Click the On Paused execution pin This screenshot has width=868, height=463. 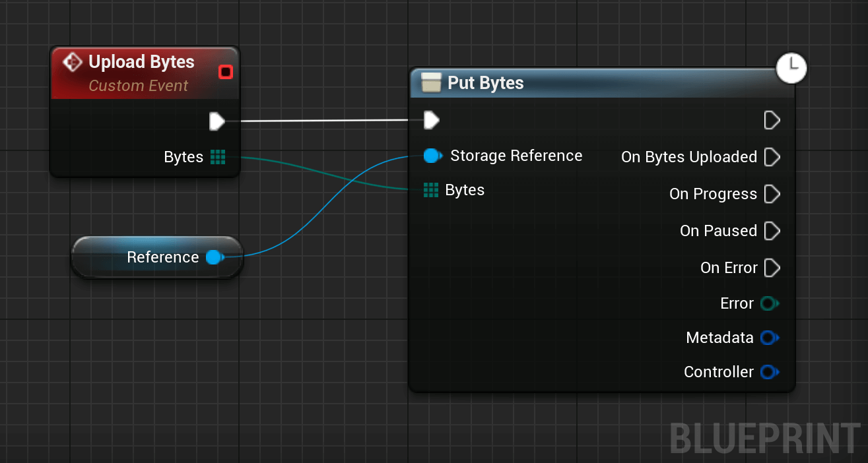pyautogui.click(x=772, y=231)
